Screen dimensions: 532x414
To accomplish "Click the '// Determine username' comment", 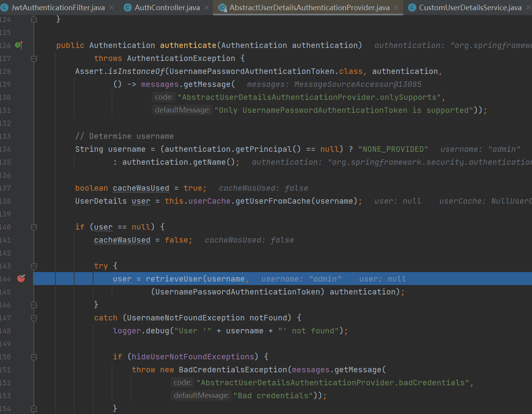I will coord(125,136).
